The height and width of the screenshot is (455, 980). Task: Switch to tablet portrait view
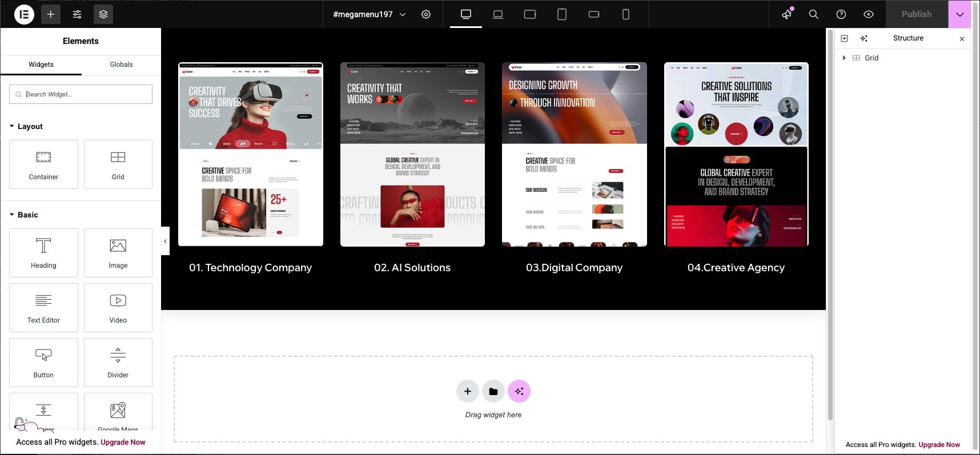tap(562, 14)
